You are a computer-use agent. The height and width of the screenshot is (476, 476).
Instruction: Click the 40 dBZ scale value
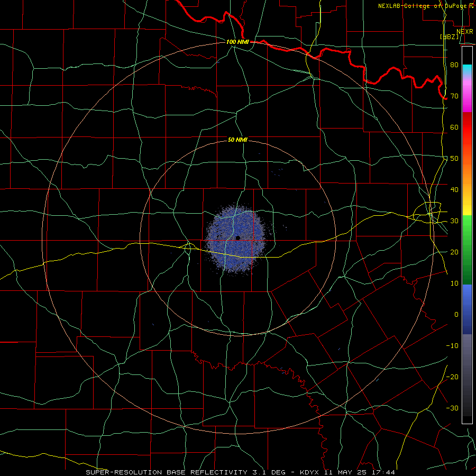(x=454, y=190)
